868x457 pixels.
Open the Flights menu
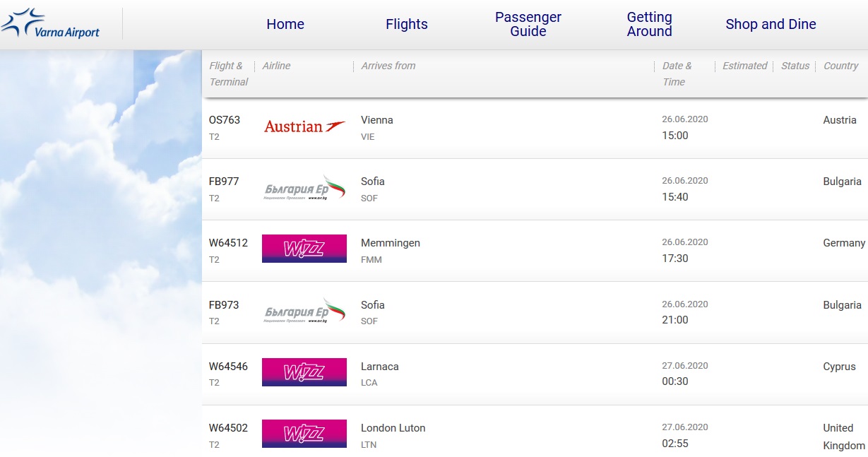(x=407, y=24)
